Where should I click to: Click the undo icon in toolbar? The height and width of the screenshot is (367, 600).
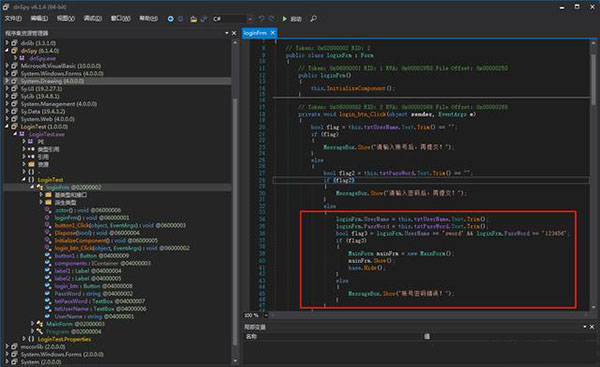click(x=261, y=18)
